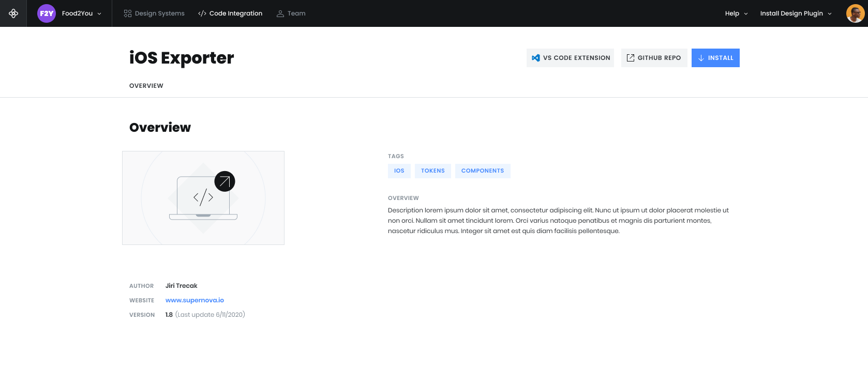Click the download arrow icon on Install

(701, 58)
